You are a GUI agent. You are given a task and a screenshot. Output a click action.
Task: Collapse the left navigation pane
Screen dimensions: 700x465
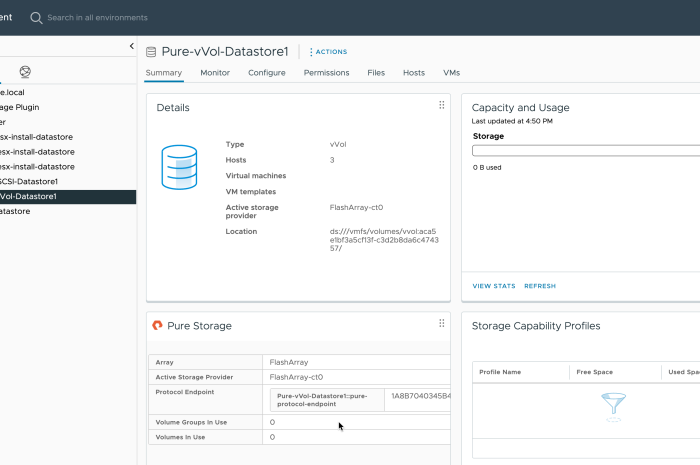132,46
